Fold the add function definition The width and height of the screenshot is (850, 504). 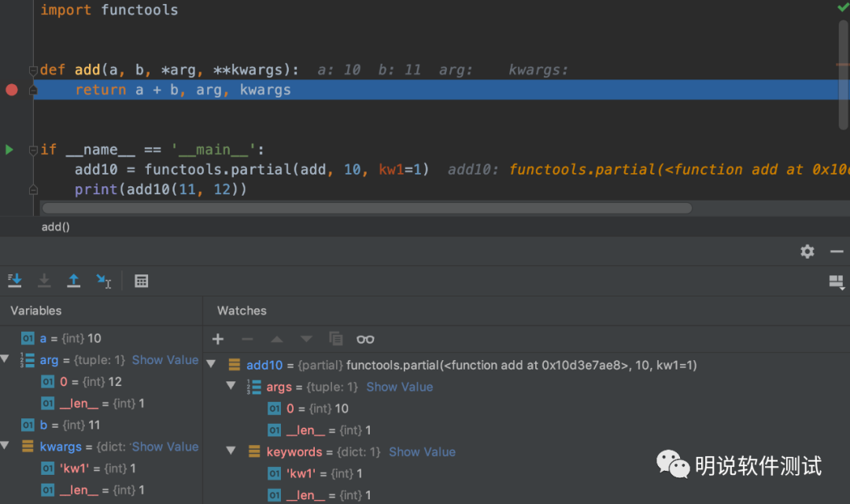coord(33,71)
